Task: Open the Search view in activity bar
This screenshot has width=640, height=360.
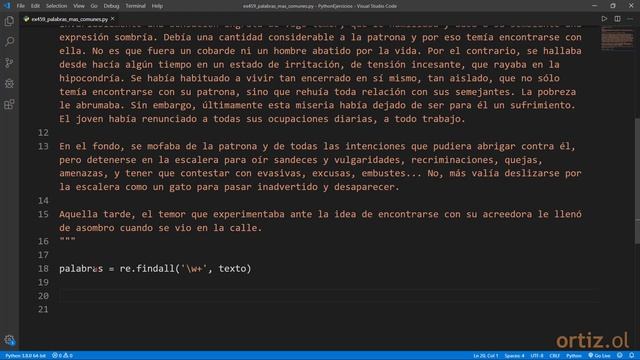Action: (x=9, y=42)
